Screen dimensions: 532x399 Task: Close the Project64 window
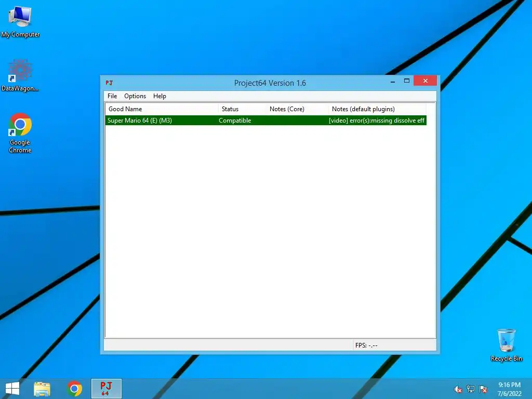(425, 81)
